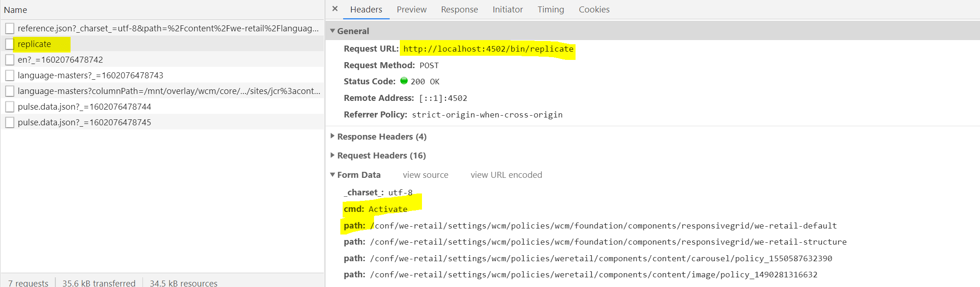This screenshot has width=980, height=287.
Task: Select the replicate request row
Action: coord(35,44)
